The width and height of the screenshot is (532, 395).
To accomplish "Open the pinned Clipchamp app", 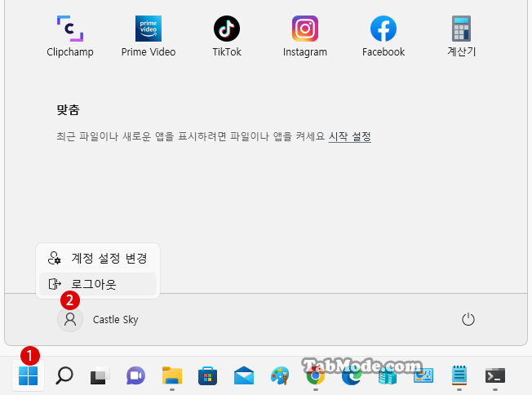I will (x=70, y=36).
